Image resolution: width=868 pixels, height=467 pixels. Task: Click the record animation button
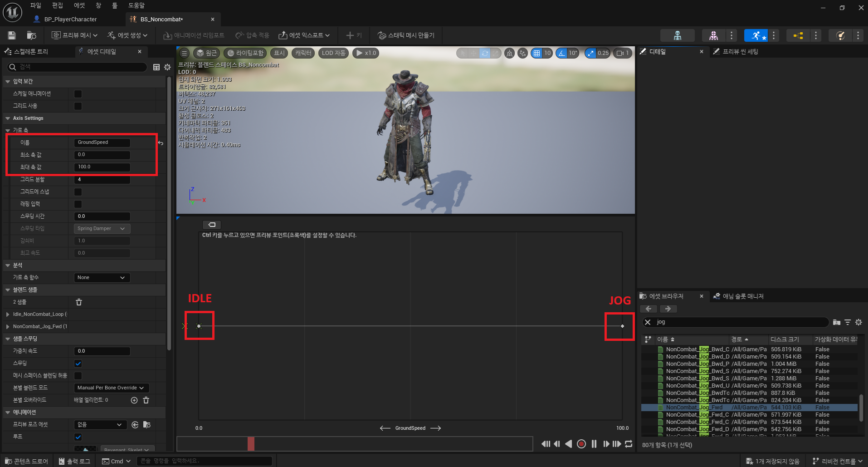pos(581,444)
